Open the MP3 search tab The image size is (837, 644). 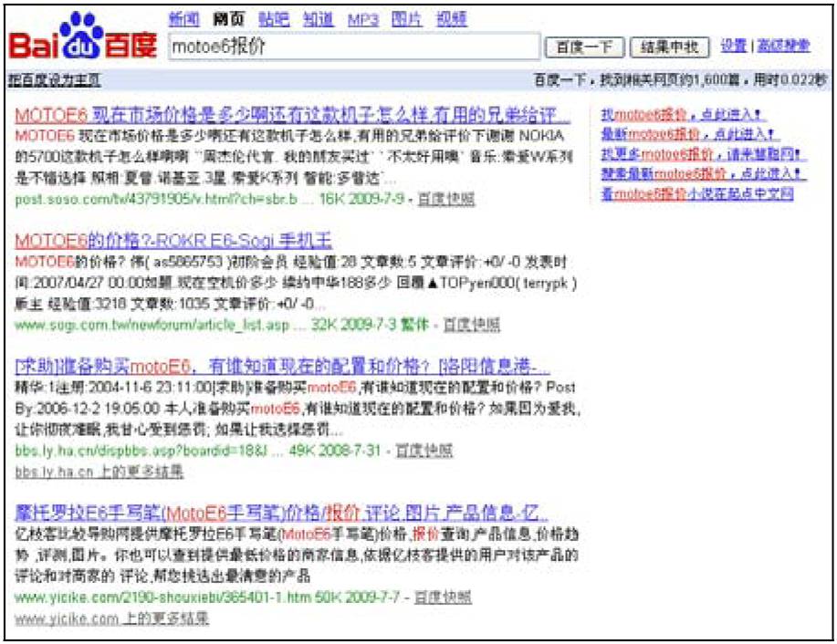[x=363, y=20]
